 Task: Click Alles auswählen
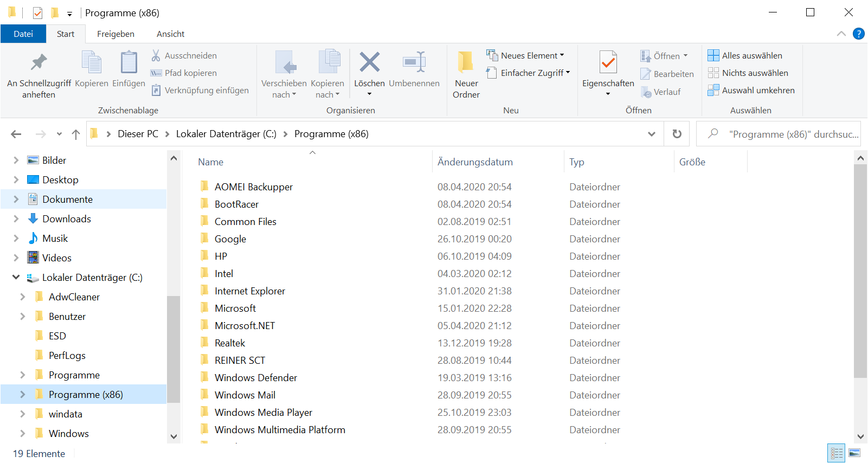click(x=745, y=55)
